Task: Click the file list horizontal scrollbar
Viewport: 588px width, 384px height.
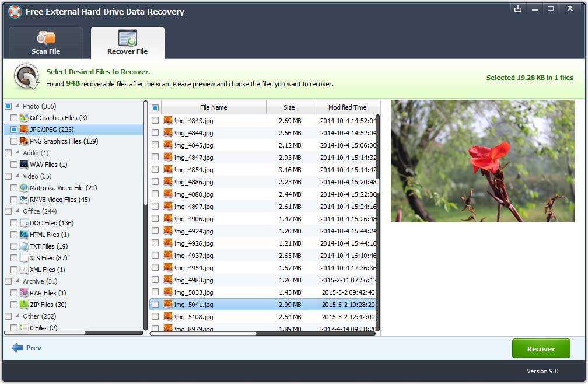Action: pos(203,333)
